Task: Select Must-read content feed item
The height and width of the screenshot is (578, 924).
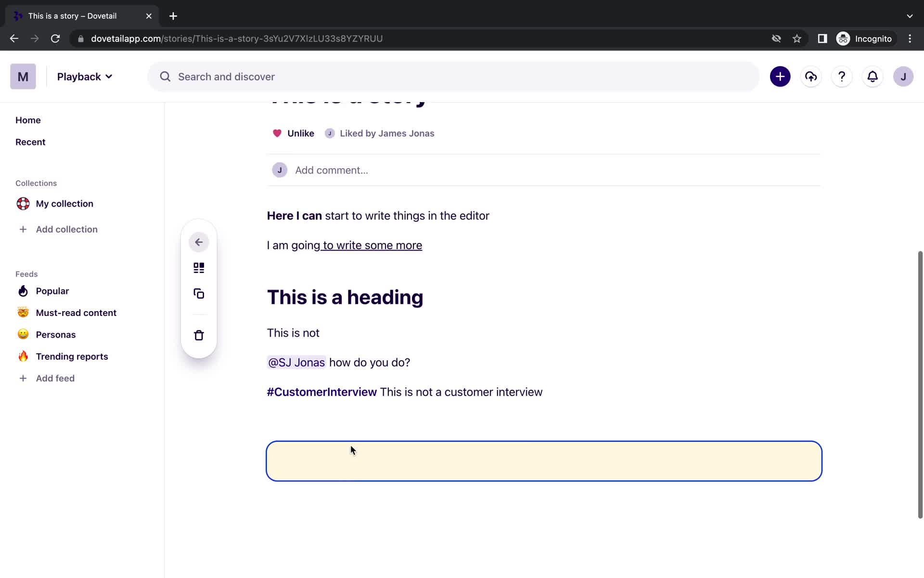Action: click(x=77, y=312)
